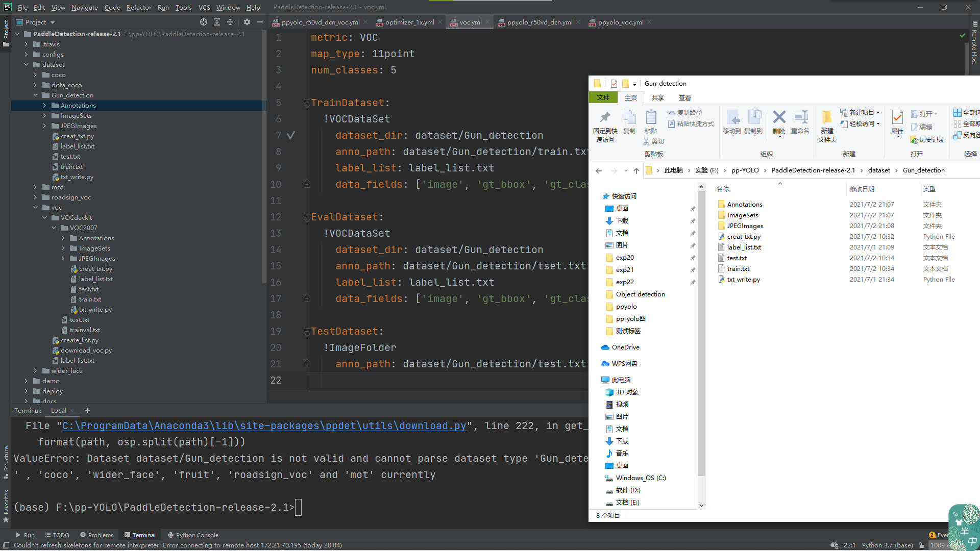Open the Refactor menu
The width and height of the screenshot is (980, 551).
coord(139,7)
